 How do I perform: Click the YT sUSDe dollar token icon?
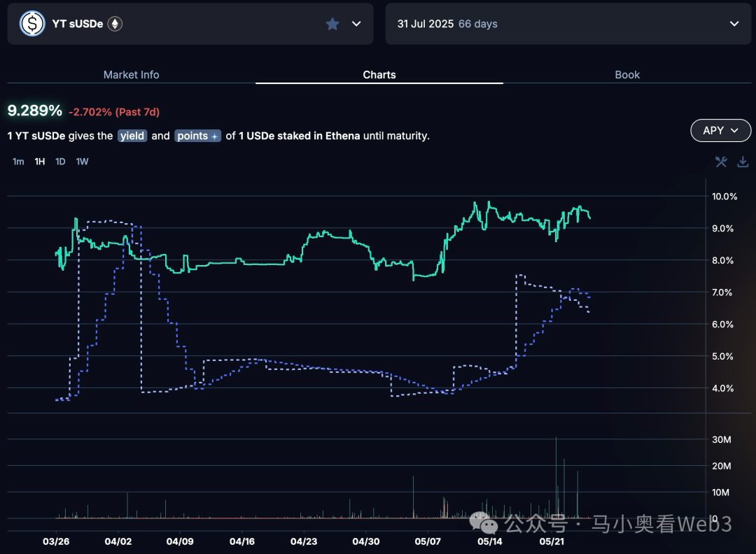coord(31,24)
